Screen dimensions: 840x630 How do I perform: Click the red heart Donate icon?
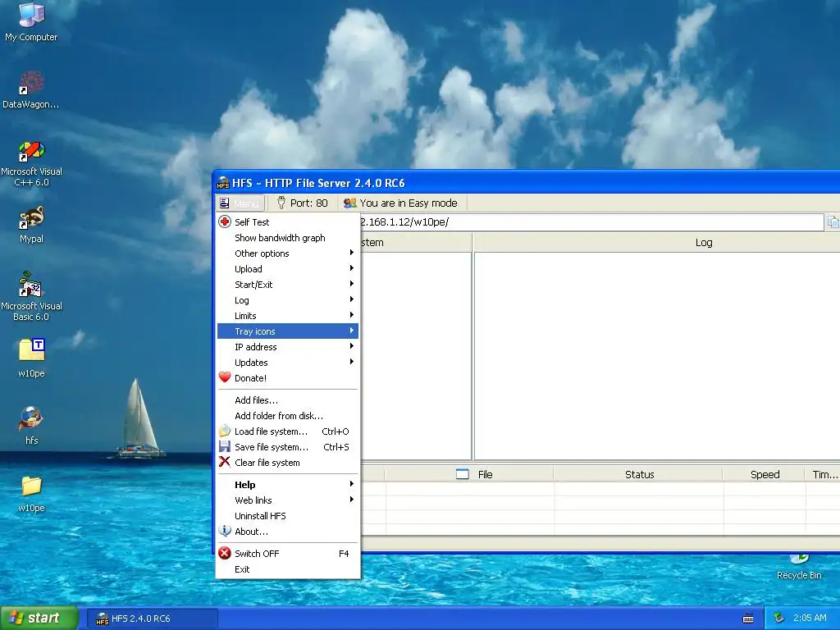[x=225, y=377]
